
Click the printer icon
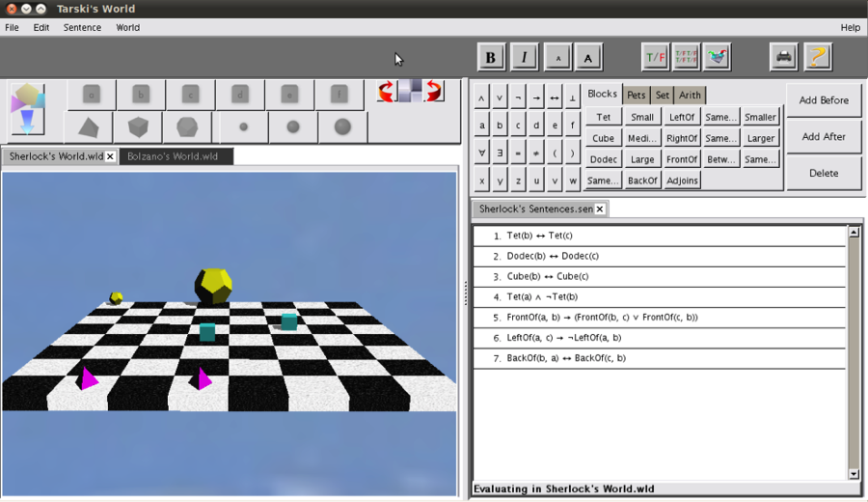click(784, 57)
